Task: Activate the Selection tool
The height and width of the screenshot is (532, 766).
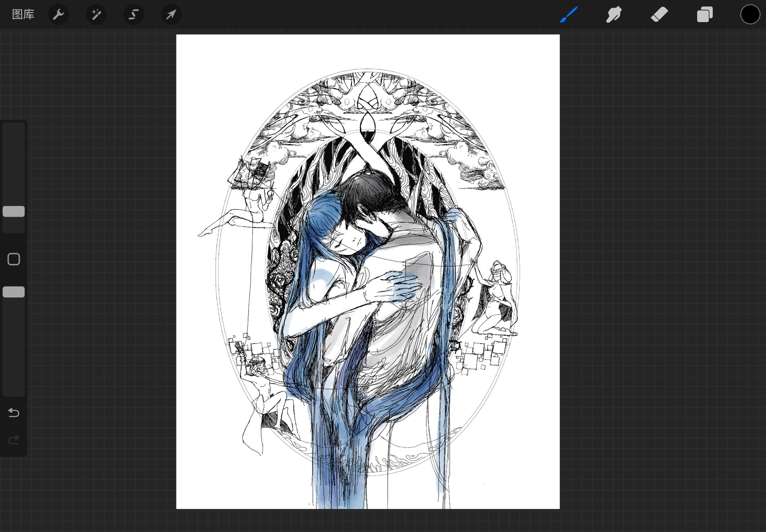Action: coord(133,15)
